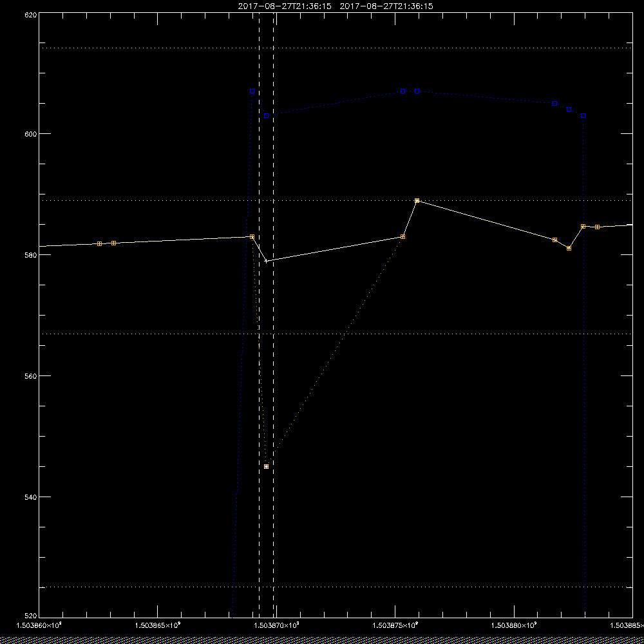
Task: Click the 1.503865×10⁹ x-axis label
Action: pos(158,625)
